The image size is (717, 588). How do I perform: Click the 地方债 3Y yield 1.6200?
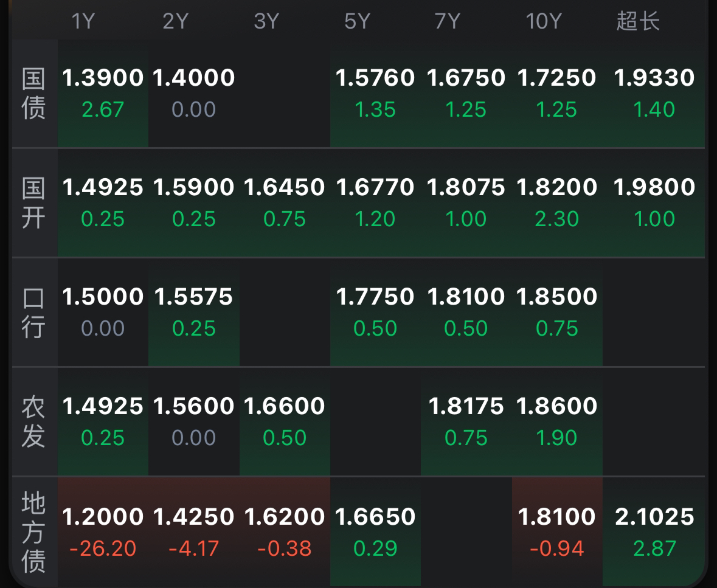click(284, 517)
